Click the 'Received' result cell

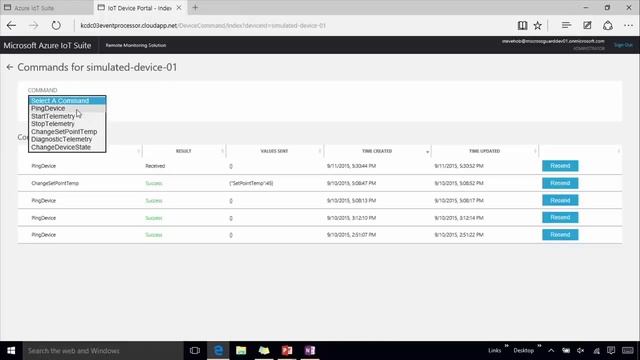155,166
